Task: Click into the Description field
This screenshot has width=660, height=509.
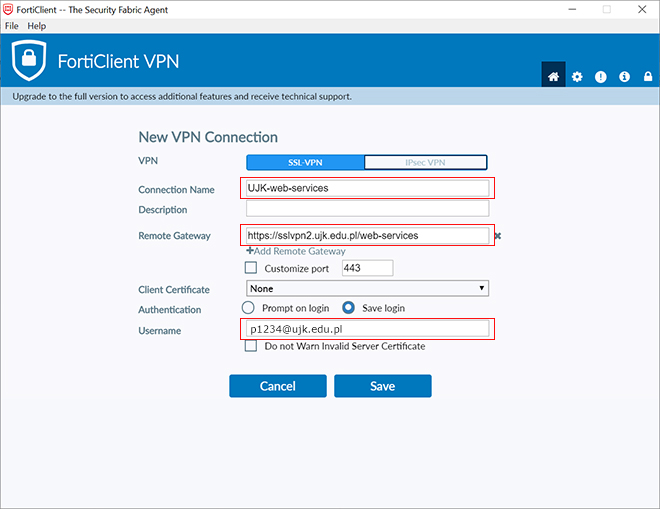Action: pos(367,209)
